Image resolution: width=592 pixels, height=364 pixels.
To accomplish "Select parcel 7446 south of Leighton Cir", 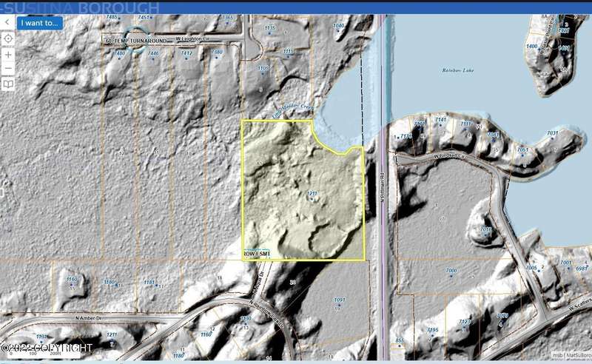I will pos(153,53).
